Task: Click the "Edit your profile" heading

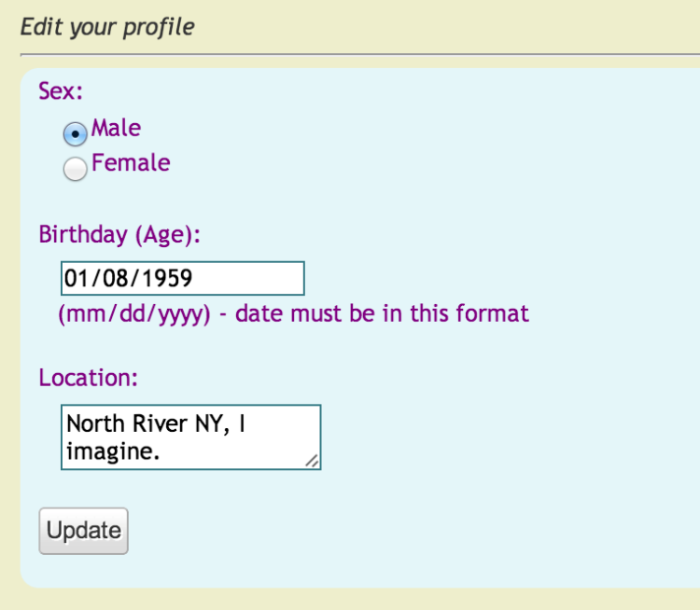Action: [107, 26]
